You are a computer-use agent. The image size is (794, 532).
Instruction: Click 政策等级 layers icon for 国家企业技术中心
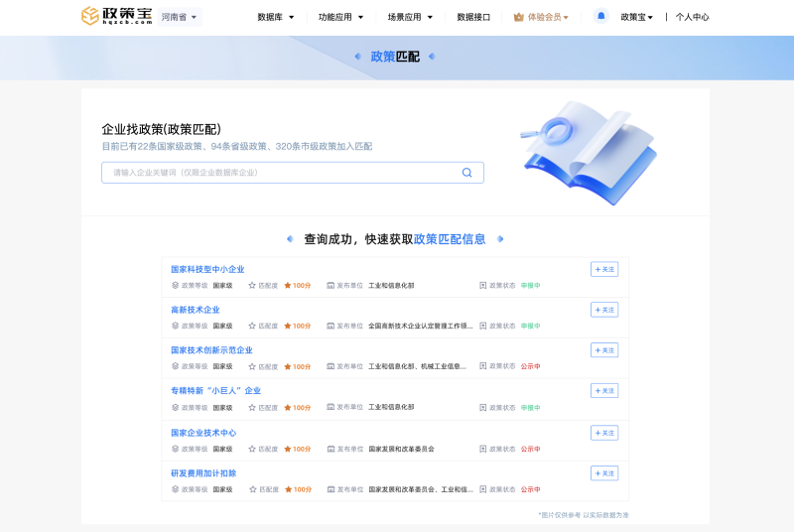(x=175, y=449)
